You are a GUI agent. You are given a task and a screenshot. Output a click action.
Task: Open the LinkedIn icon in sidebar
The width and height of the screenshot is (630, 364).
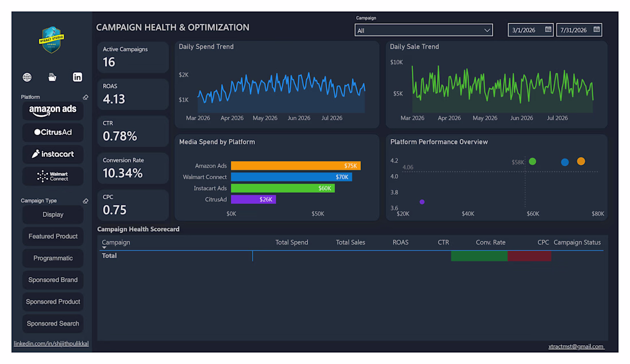pos(77,77)
